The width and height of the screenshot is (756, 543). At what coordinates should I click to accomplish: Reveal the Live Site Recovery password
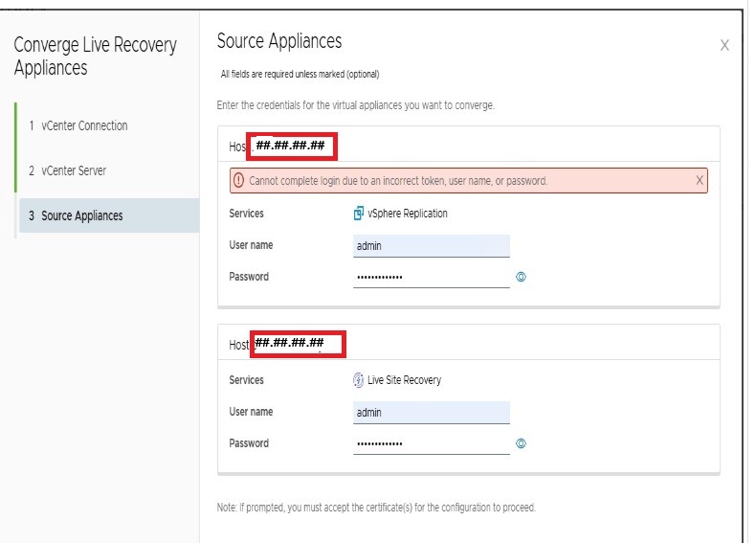tap(522, 443)
